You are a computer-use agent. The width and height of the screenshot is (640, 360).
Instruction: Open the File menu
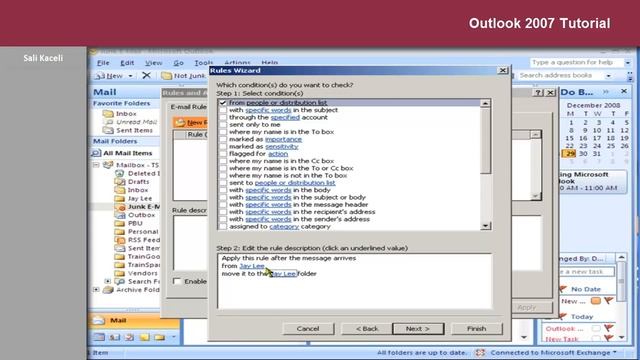point(103,63)
